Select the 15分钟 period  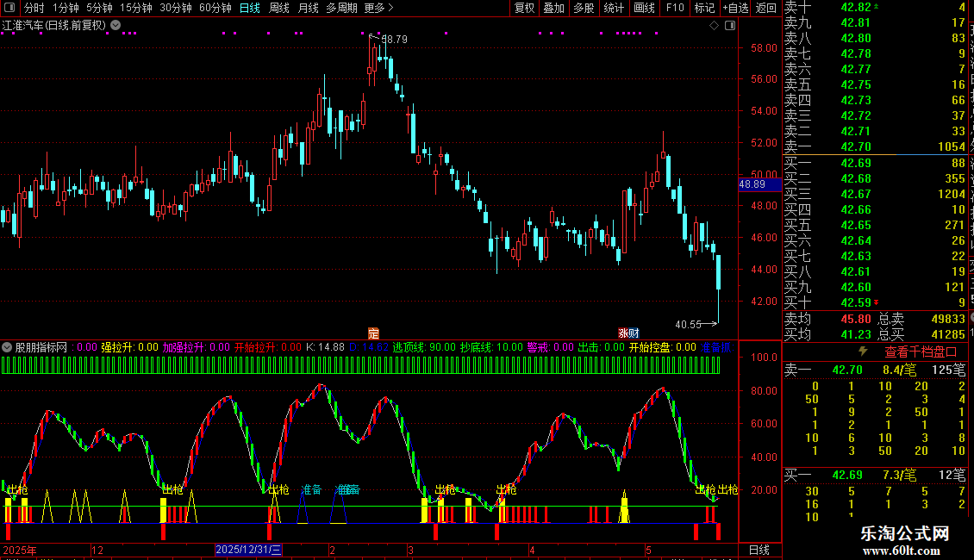[136, 8]
